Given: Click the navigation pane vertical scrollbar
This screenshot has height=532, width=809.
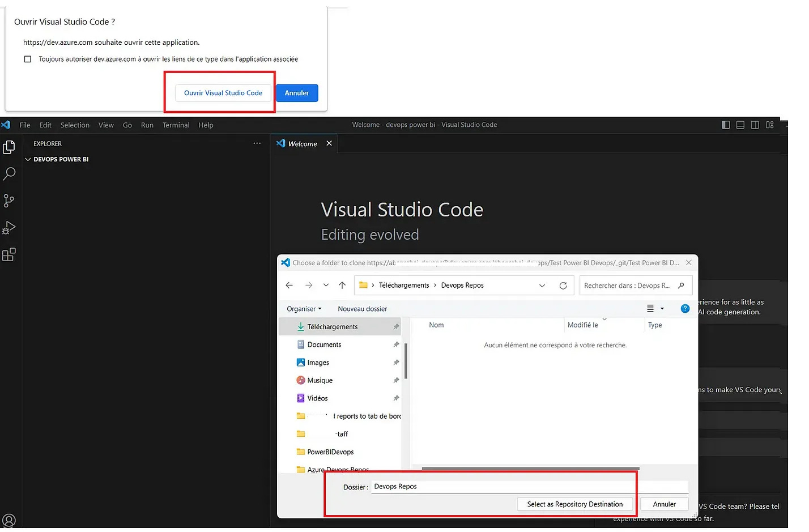Looking at the screenshot, I should pyautogui.click(x=406, y=361).
